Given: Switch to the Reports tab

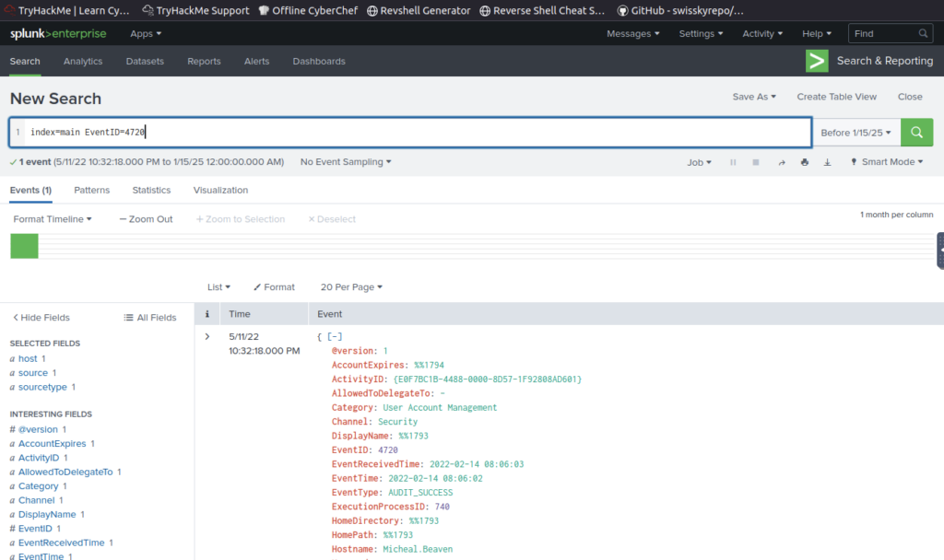Looking at the screenshot, I should point(204,62).
